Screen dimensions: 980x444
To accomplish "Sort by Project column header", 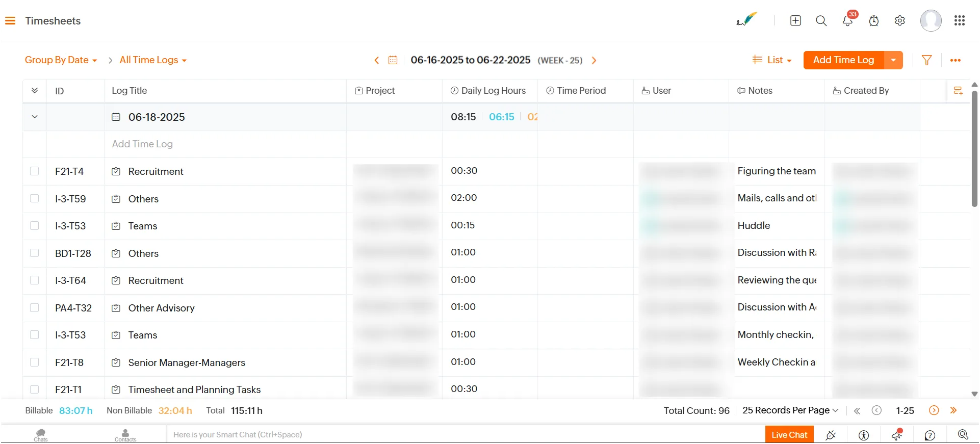I will point(375,91).
